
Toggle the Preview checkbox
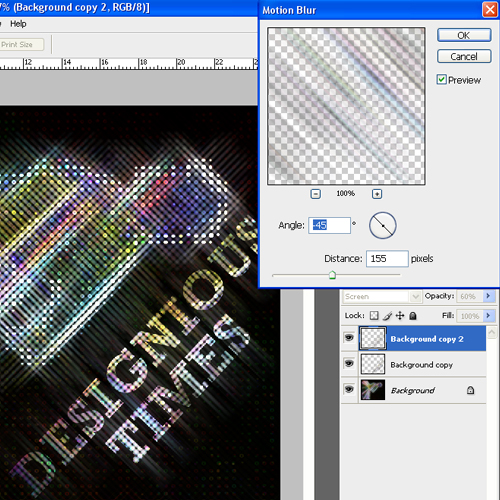click(441, 80)
